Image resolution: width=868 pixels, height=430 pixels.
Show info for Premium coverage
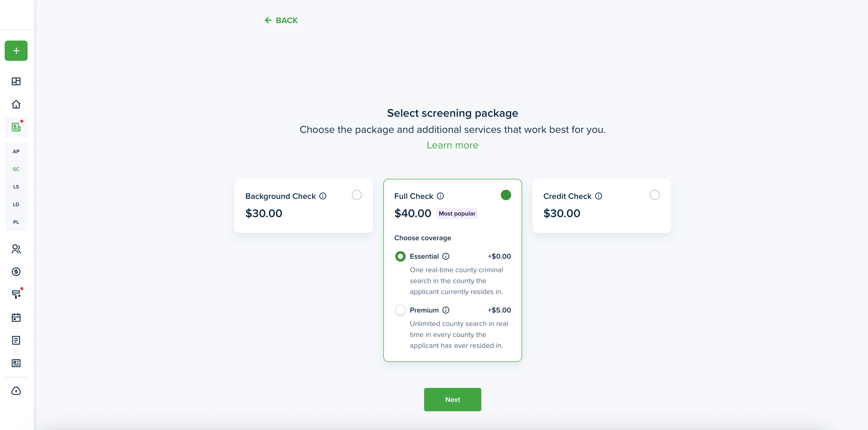click(x=446, y=310)
